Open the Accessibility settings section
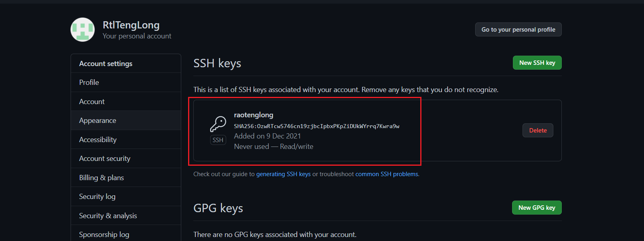This screenshot has width=644, height=241. point(98,139)
